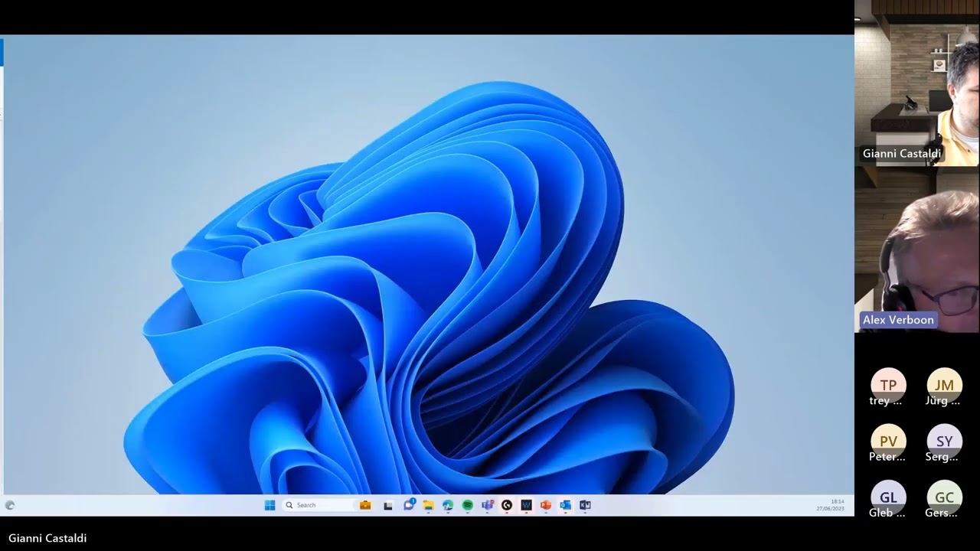Open the last dark blue taskbar app icon
This screenshot has height=551, width=980.
585,505
